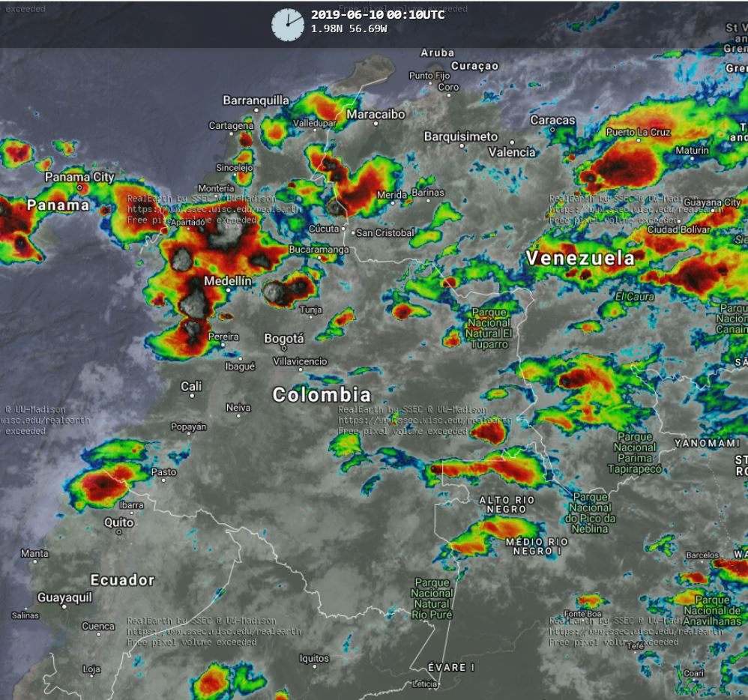
Task: Click the Maracaibo city label
Action: tap(375, 114)
